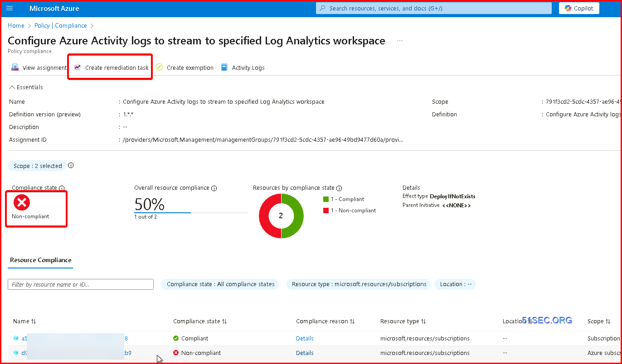Open the Scope : 2 selected filter
This screenshot has height=364, width=622.
coord(37,166)
